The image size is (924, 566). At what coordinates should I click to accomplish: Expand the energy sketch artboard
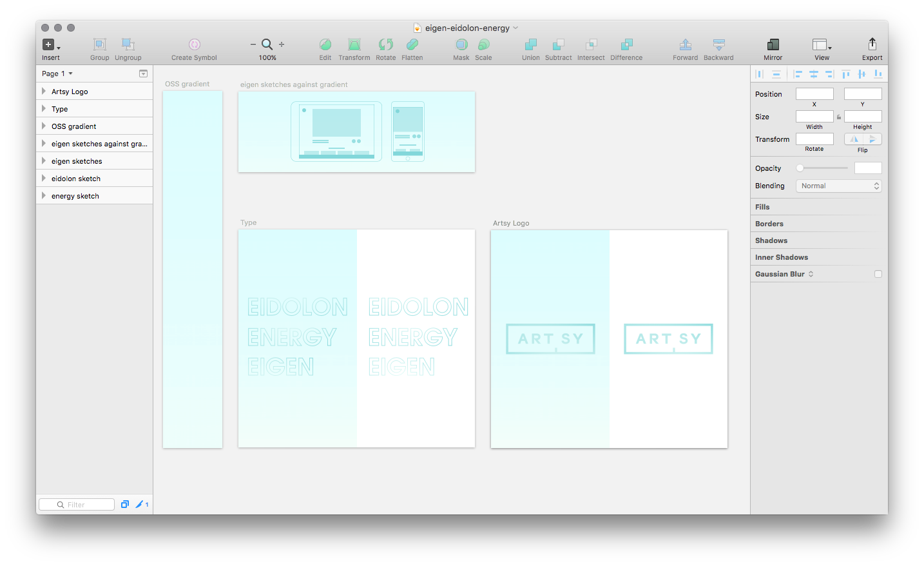click(x=43, y=195)
